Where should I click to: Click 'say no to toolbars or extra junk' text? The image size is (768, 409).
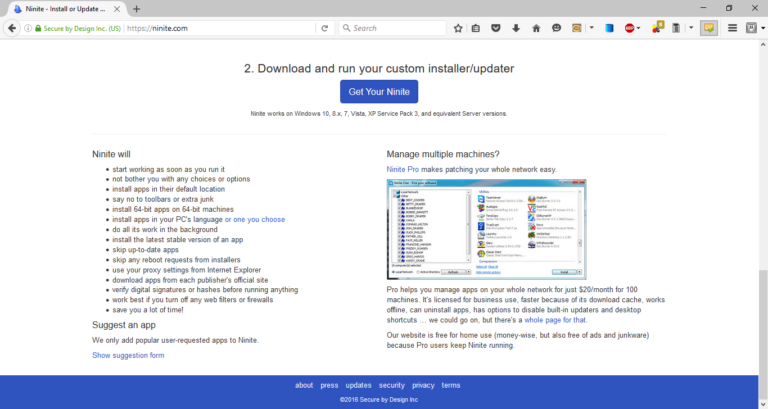(x=163, y=199)
